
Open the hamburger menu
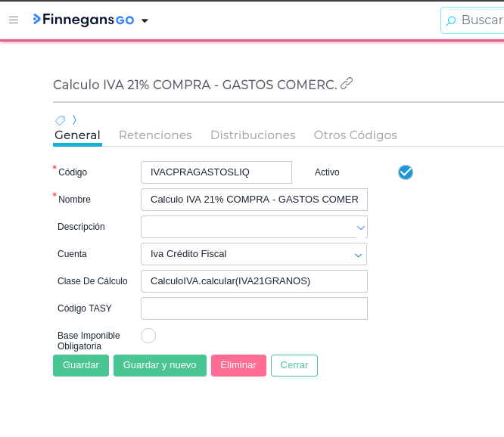pyautogui.click(x=14, y=20)
